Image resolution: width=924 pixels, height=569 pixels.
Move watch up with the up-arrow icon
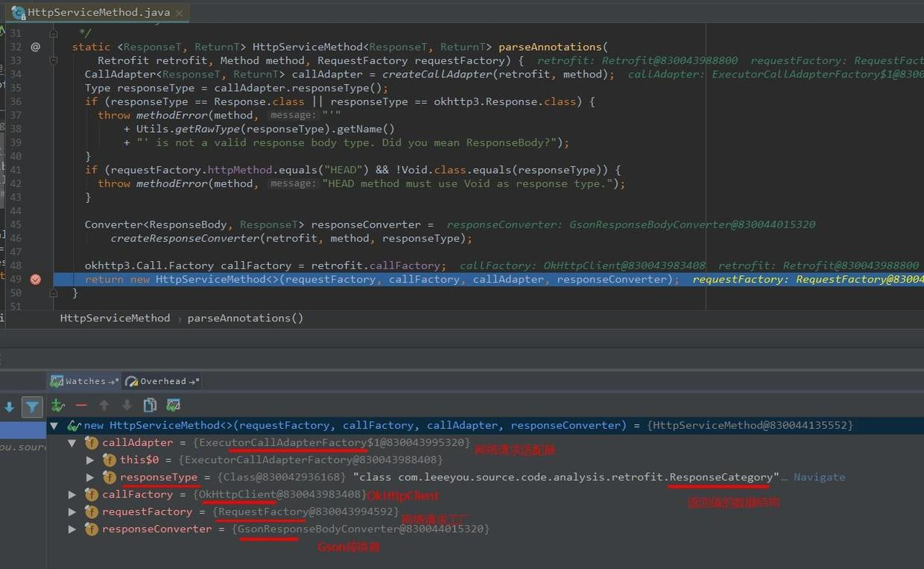[x=104, y=405]
